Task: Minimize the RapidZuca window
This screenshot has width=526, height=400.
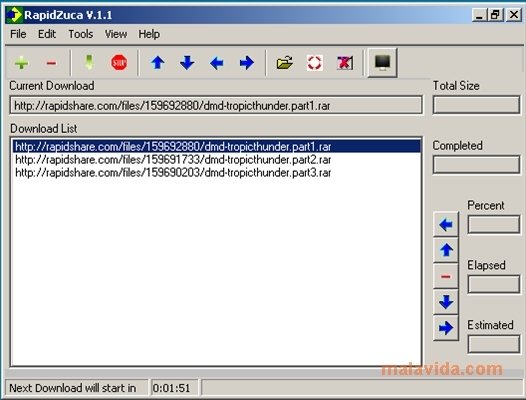Action: pos(479,15)
